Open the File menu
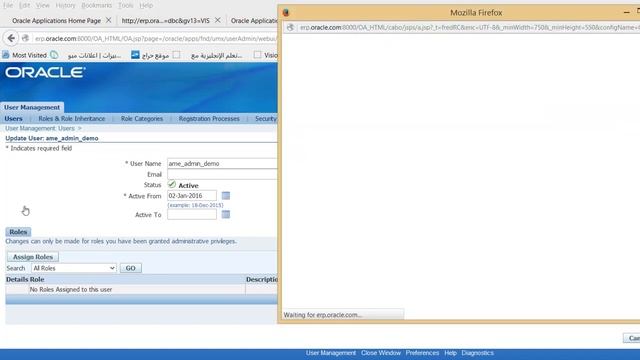Image resolution: width=640 pixels, height=360 pixels. (8, 5)
